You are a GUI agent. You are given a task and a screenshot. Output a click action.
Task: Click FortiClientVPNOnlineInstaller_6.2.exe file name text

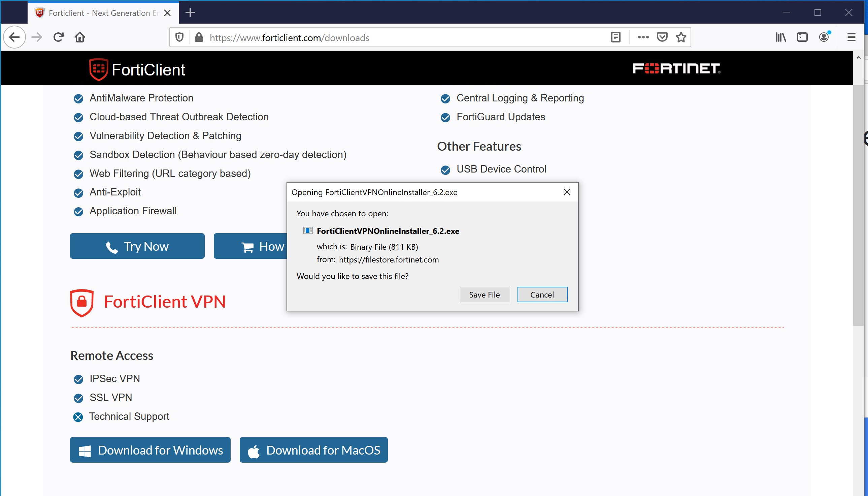(x=388, y=231)
